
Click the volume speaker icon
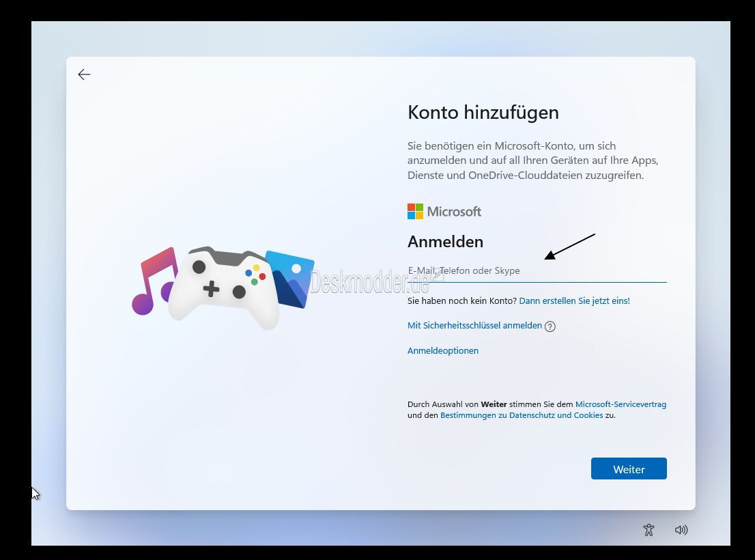[x=681, y=530]
